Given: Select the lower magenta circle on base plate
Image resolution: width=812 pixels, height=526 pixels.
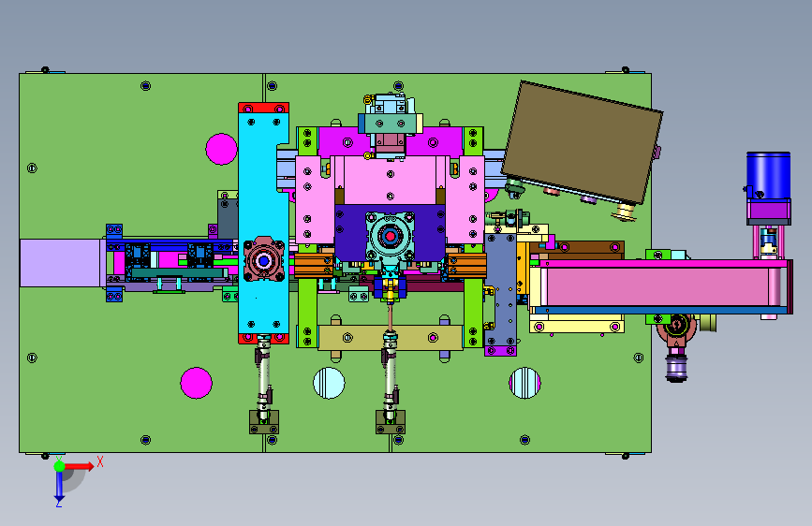Looking at the screenshot, I should coord(197,383).
